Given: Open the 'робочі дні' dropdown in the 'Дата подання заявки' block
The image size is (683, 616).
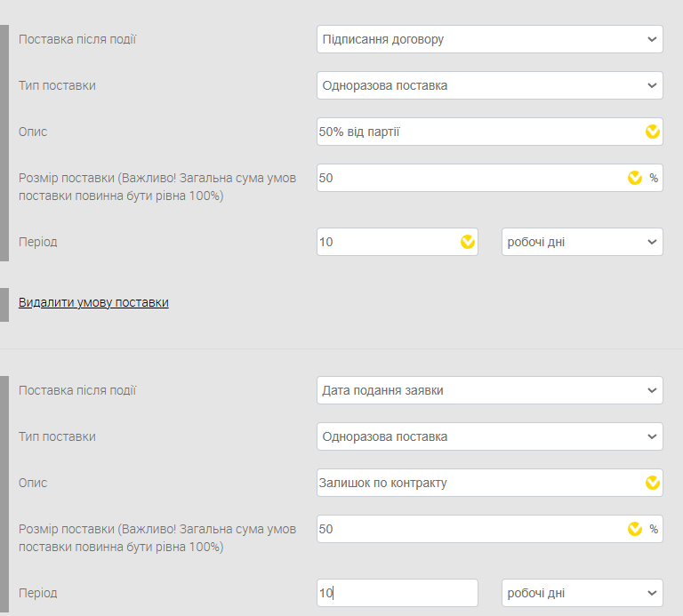Looking at the screenshot, I should tap(582, 593).
